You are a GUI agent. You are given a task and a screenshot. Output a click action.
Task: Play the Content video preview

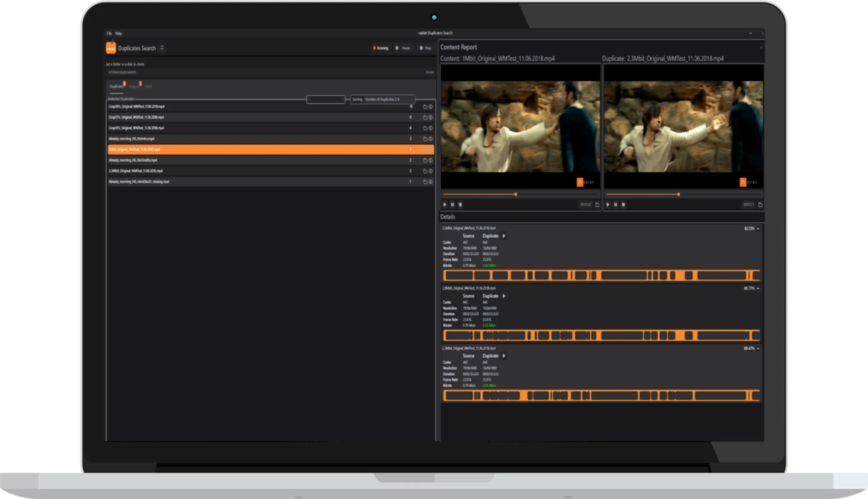[x=445, y=205]
